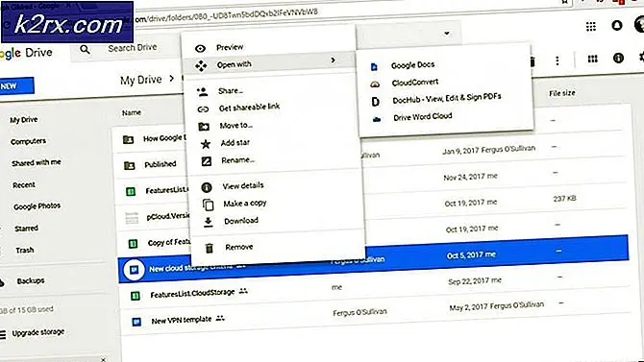This screenshot has width=644, height=362.
Task: Open Recent in sidebar
Action: pyautogui.click(x=24, y=185)
